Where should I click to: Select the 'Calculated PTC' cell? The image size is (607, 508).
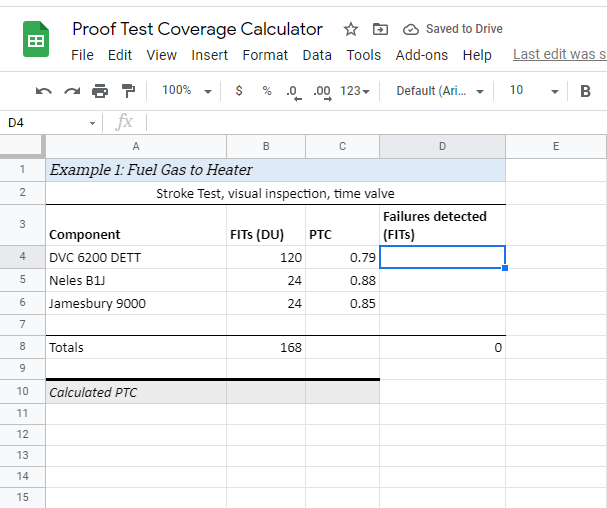[x=136, y=392]
